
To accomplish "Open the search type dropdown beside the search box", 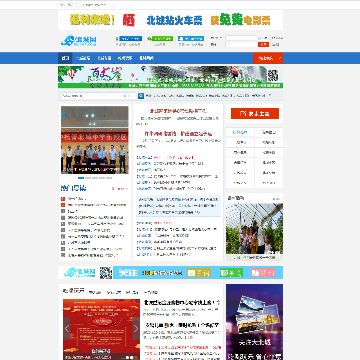I will (129, 96).
